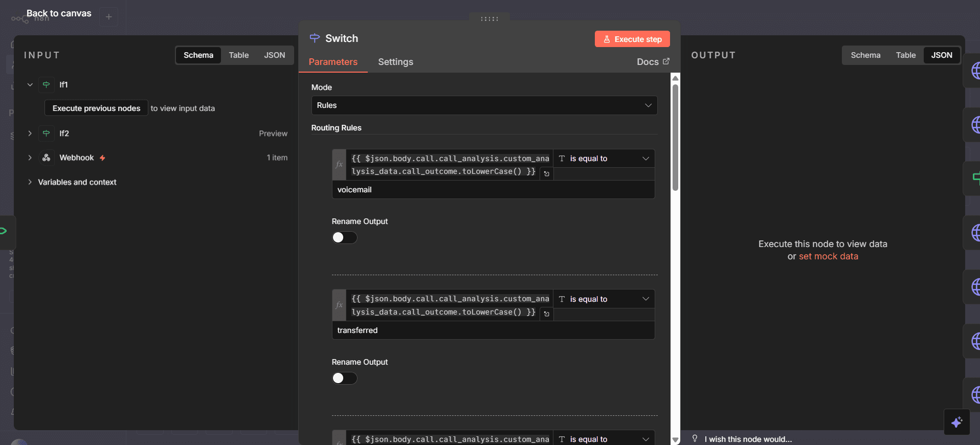The image size is (980, 445).
Task: Click the first rule expression field
Action: (450, 165)
